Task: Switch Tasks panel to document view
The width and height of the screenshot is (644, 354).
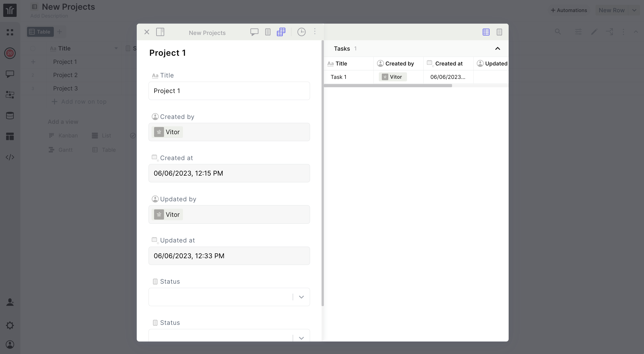Action: coord(499,32)
